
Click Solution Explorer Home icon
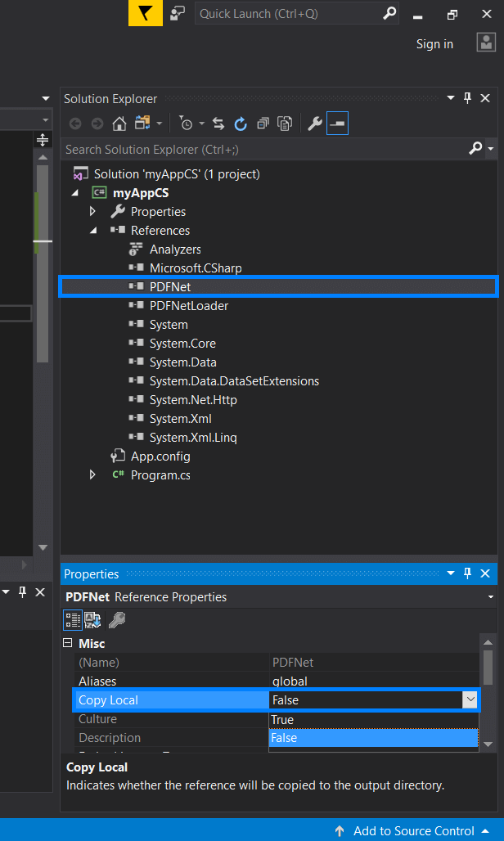pyautogui.click(x=119, y=124)
